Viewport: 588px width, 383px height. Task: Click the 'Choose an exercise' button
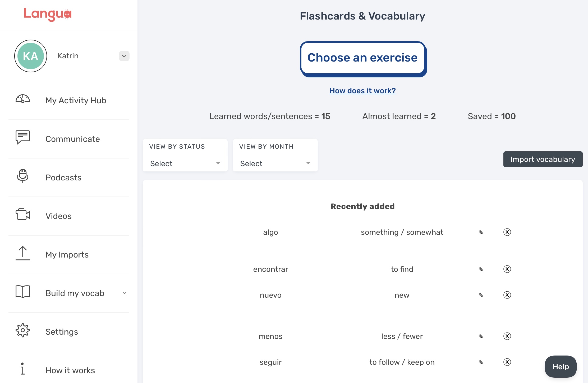[362, 57]
